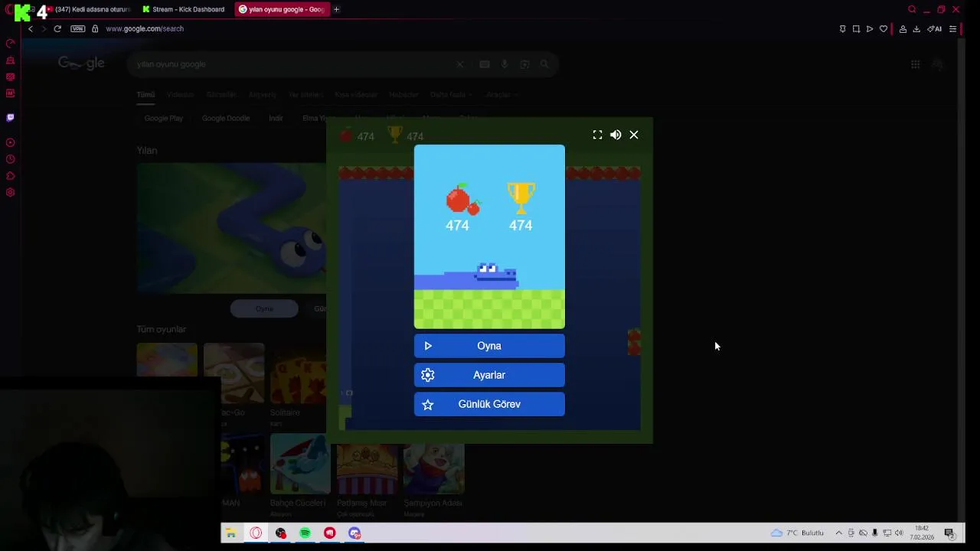Open the 7°C Bulutlu weather widget

(797, 533)
